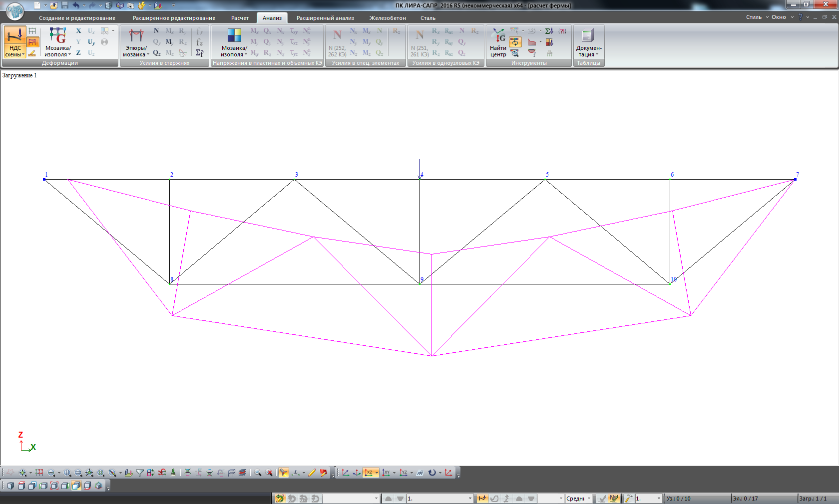Toggle the highlighted color scale refresh button
The width and height of the screenshot is (839, 504).
point(515,42)
